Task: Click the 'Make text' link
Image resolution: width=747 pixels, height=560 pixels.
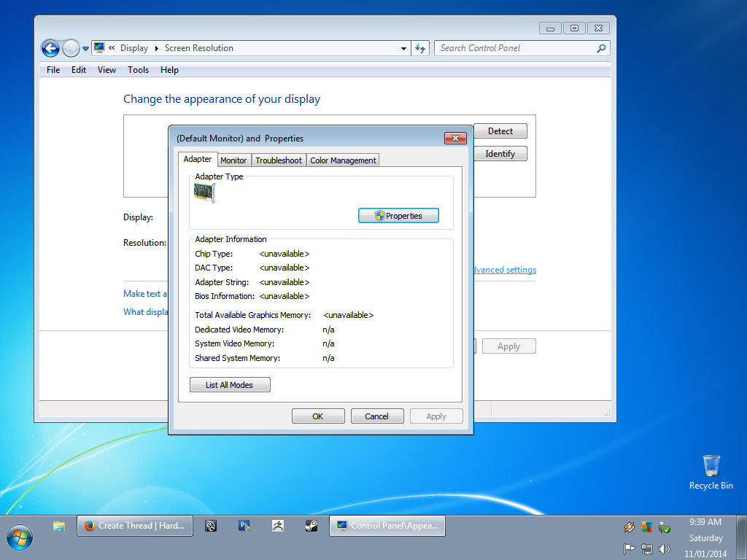Action: (145, 294)
